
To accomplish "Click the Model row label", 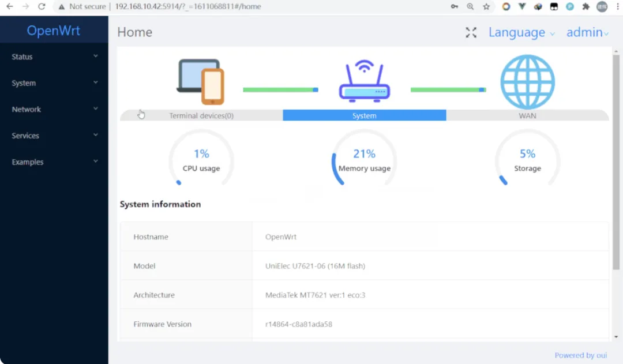I will pyautogui.click(x=144, y=266).
